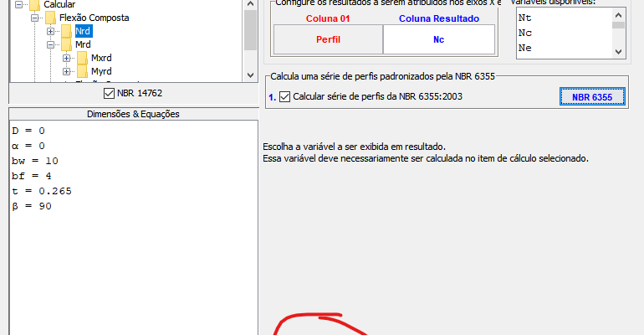
Task: Click the Calcular folder icon
Action: [x=33, y=5]
